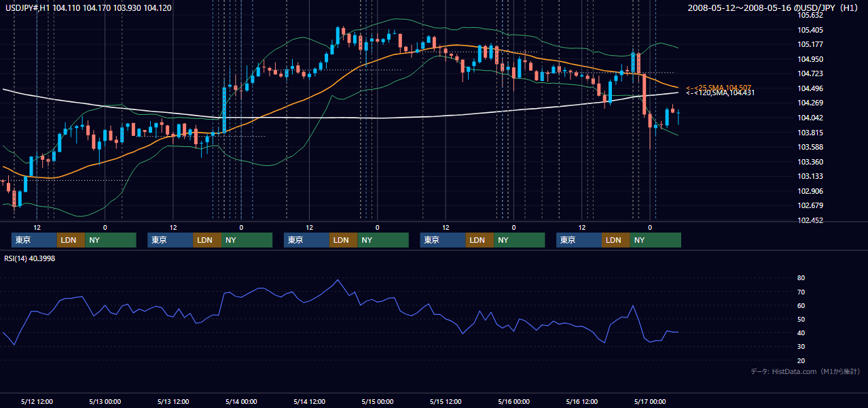The image size is (868, 408).
Task: Click the RSI 30 level label
Action: pyautogui.click(x=801, y=347)
